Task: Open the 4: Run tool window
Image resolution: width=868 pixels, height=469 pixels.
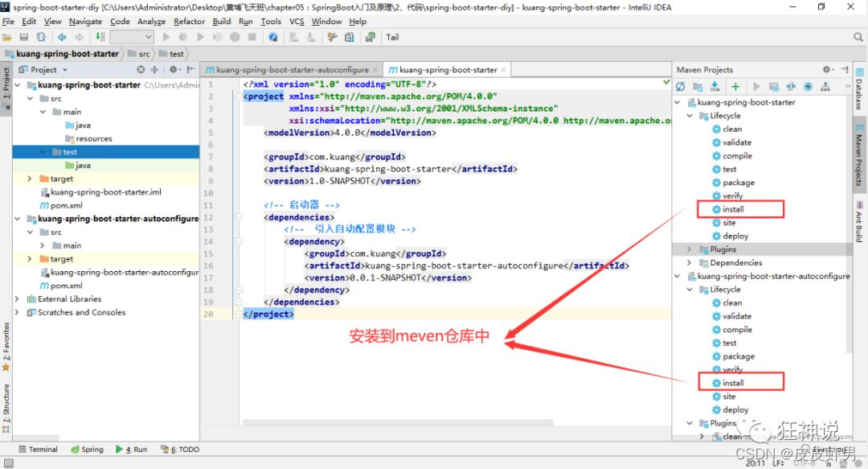Action: point(131,449)
